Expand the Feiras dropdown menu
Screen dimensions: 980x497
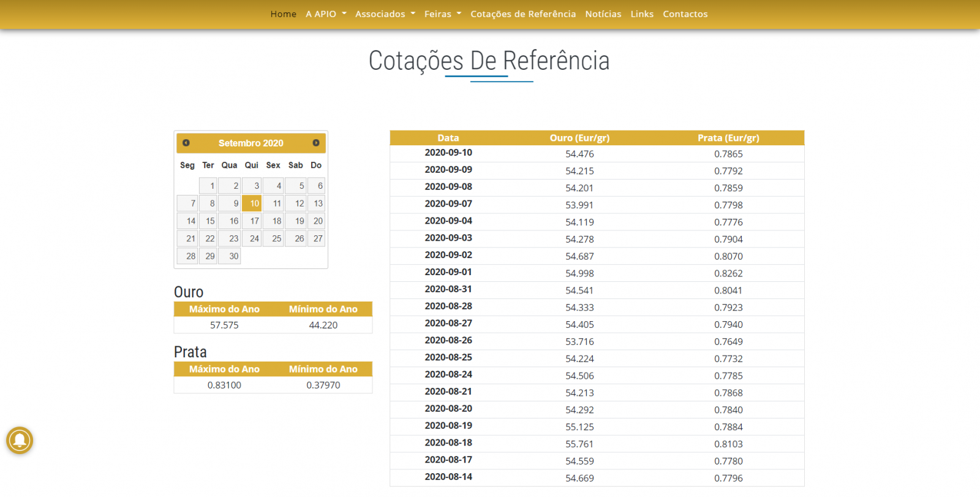pos(442,14)
